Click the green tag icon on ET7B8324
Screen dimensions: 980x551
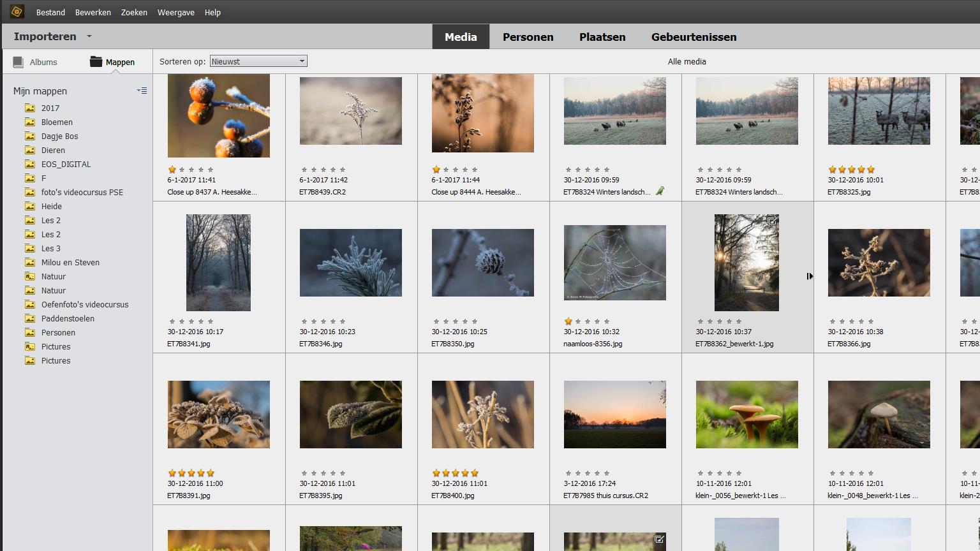[660, 191]
